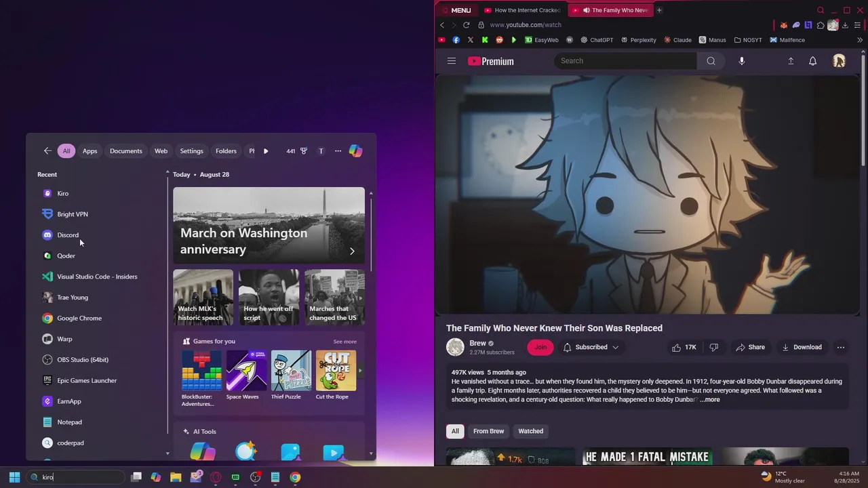Share the YouTube video
This screenshot has height=488, width=868.
pos(750,347)
